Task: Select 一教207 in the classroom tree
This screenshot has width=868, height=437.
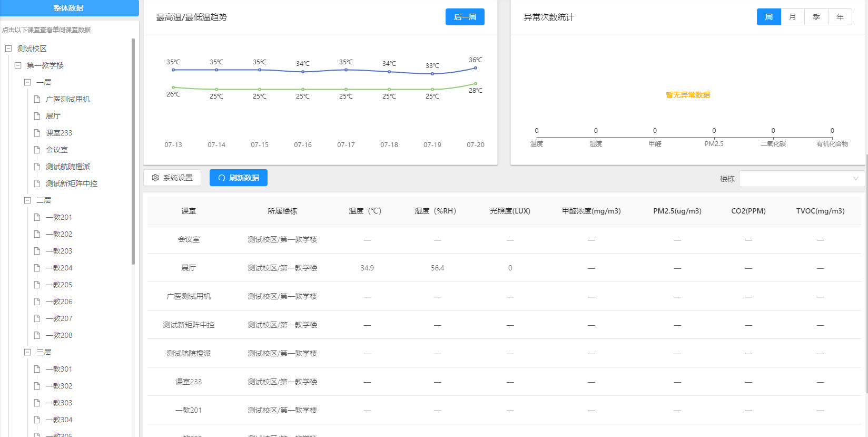Action: [59, 318]
